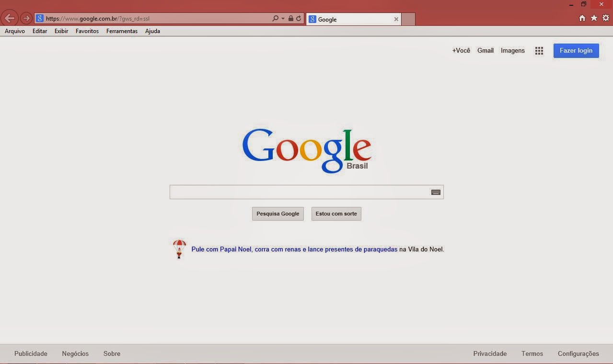The image size is (613, 364).
Task: Open browser settings via gear icon
Action: [x=605, y=18]
